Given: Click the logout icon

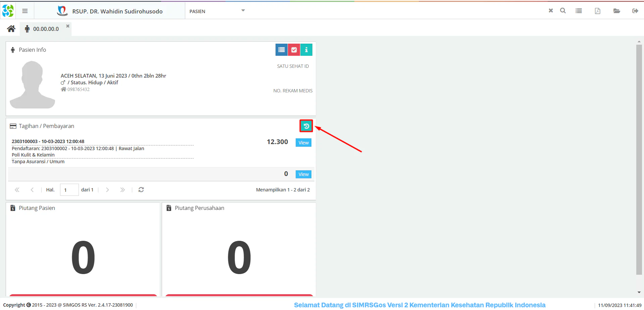Looking at the screenshot, I should click(635, 11).
